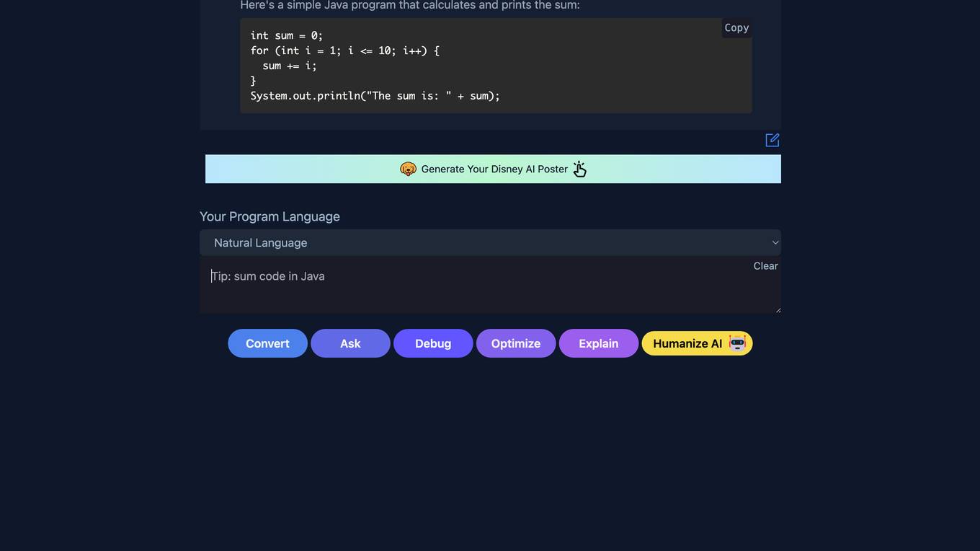The height and width of the screenshot is (551, 980).
Task: Click the System.out.println line in the code block
Action: (x=375, y=96)
